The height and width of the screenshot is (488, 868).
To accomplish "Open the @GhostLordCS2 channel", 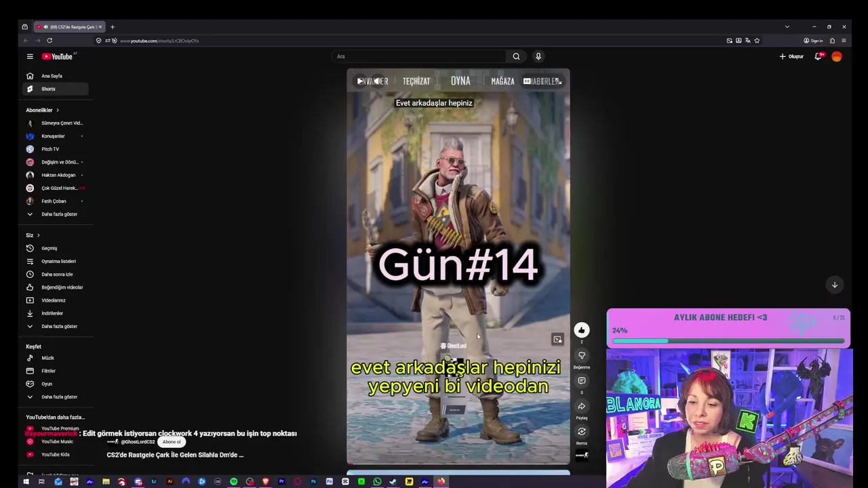I will pyautogui.click(x=138, y=442).
